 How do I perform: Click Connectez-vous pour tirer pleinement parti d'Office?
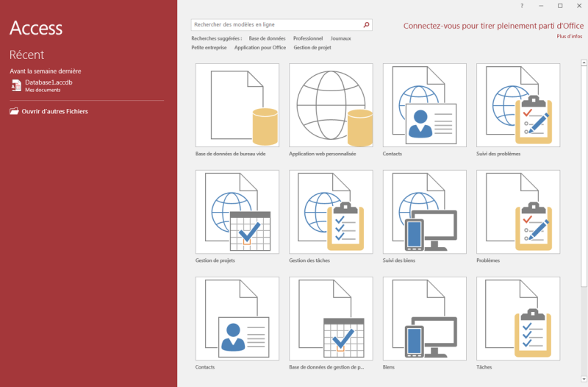click(x=493, y=26)
